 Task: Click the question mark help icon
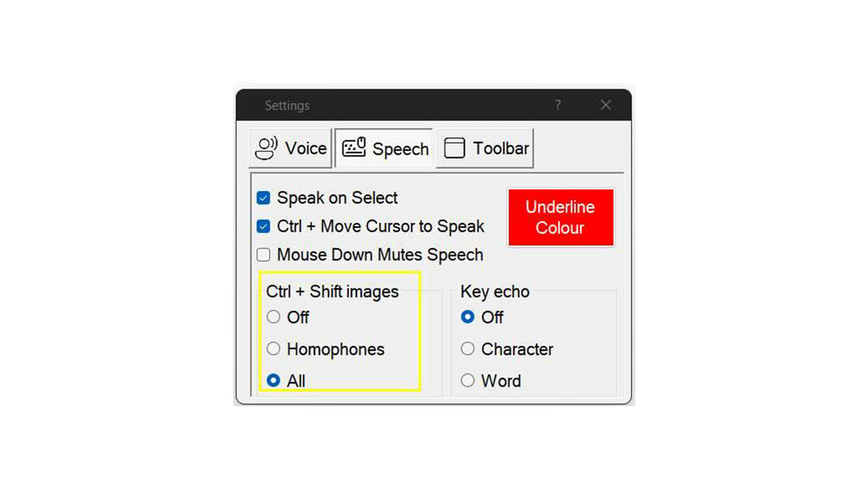[x=558, y=105]
